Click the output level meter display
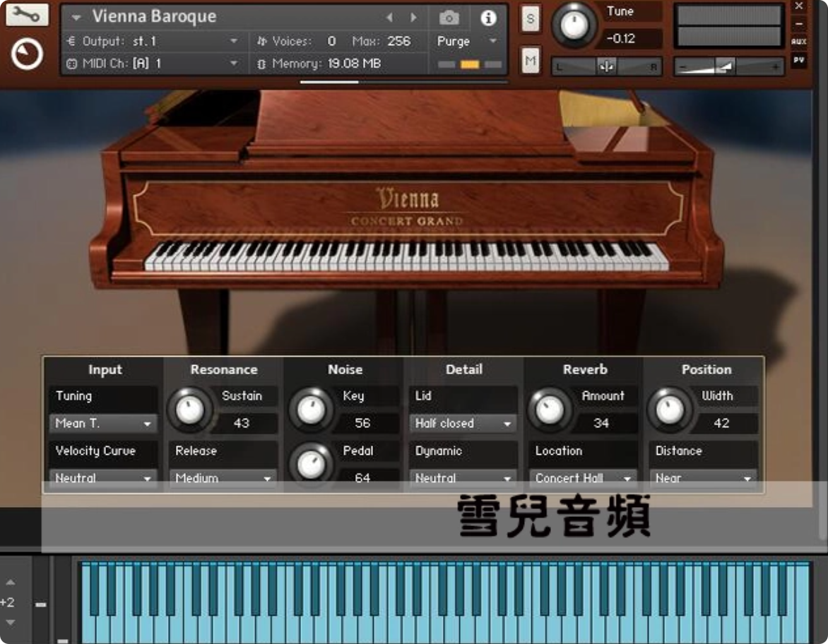Viewport: 828px width, 644px height. (x=728, y=26)
